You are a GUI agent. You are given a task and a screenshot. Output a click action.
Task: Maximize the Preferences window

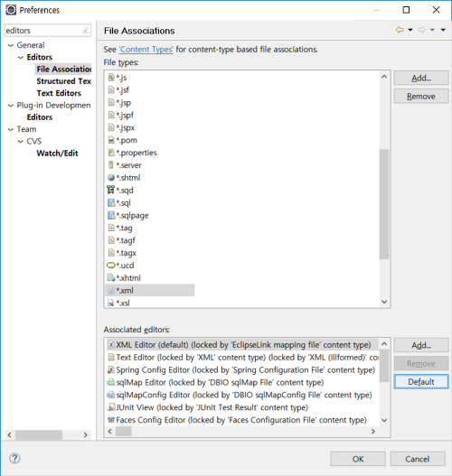click(x=406, y=10)
